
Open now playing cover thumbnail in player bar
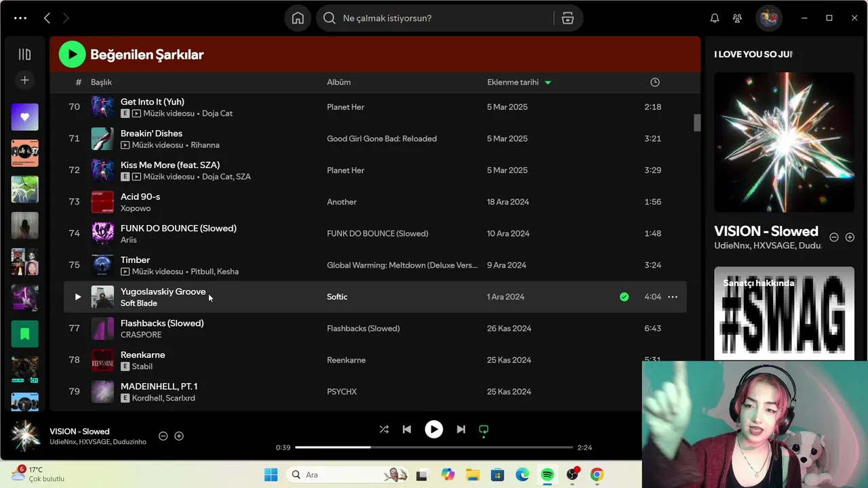tap(26, 436)
